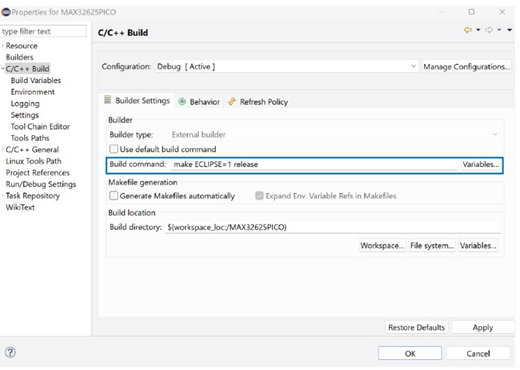
Task: Select Settings under C/C++ Build
Action: 25,115
